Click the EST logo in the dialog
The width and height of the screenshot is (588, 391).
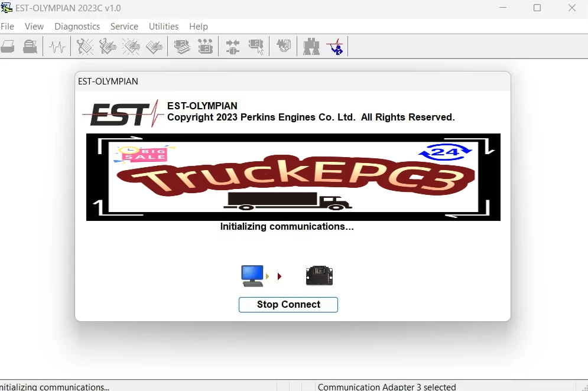coord(123,113)
